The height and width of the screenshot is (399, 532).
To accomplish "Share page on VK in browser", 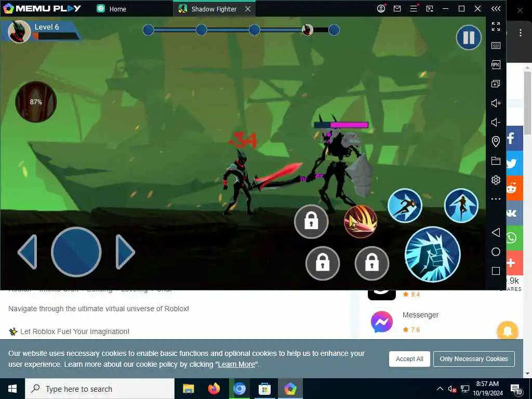I will [514, 212].
